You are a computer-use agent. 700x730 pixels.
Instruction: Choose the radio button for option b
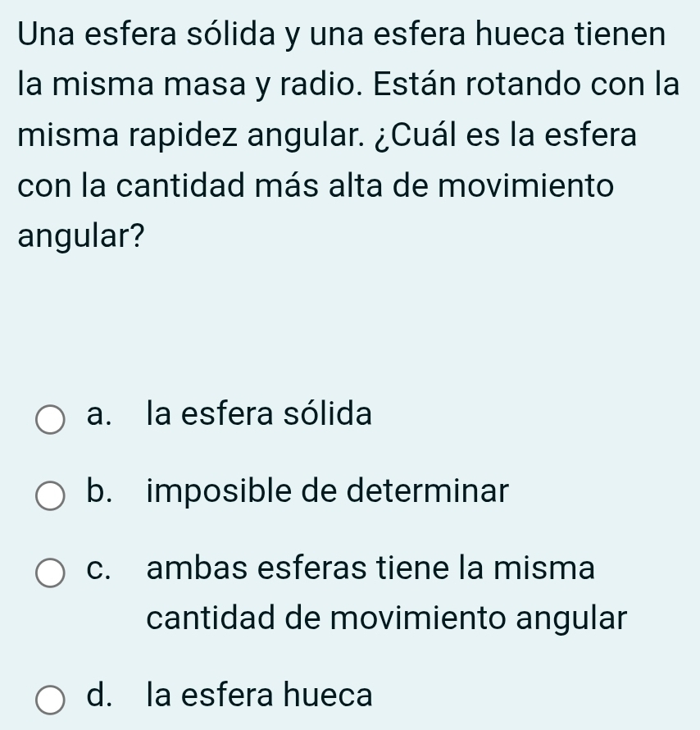click(50, 495)
